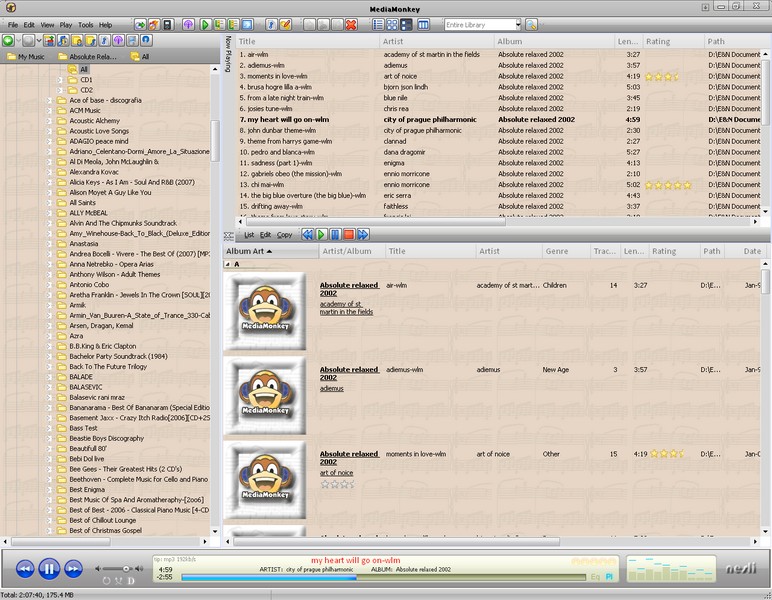Select the Best Enigma folder in tree
The height and width of the screenshot is (600, 772).
click(87, 490)
